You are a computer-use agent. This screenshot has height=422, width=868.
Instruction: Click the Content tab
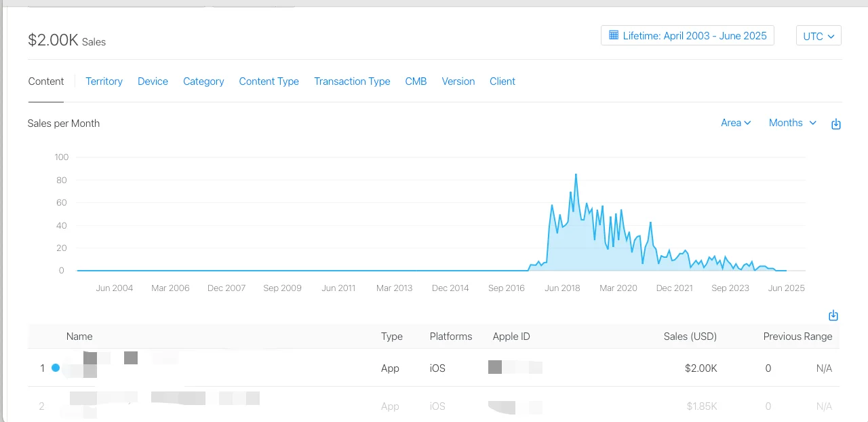[46, 81]
